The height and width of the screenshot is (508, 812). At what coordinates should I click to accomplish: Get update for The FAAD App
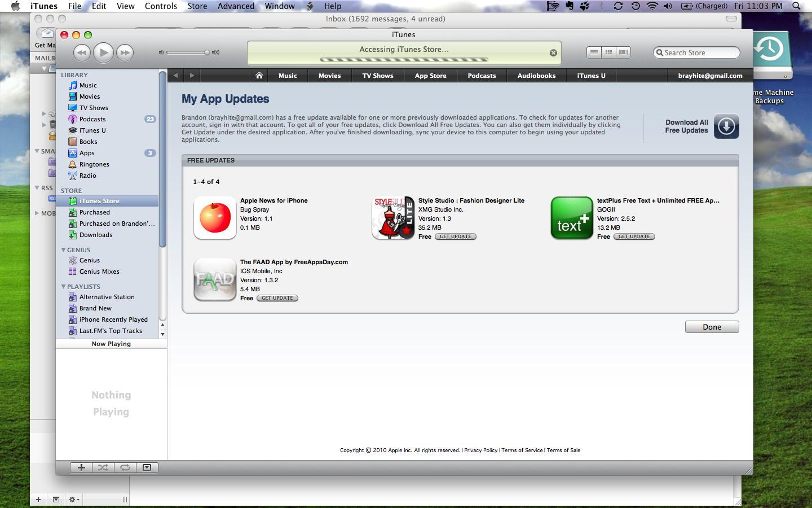click(x=277, y=298)
